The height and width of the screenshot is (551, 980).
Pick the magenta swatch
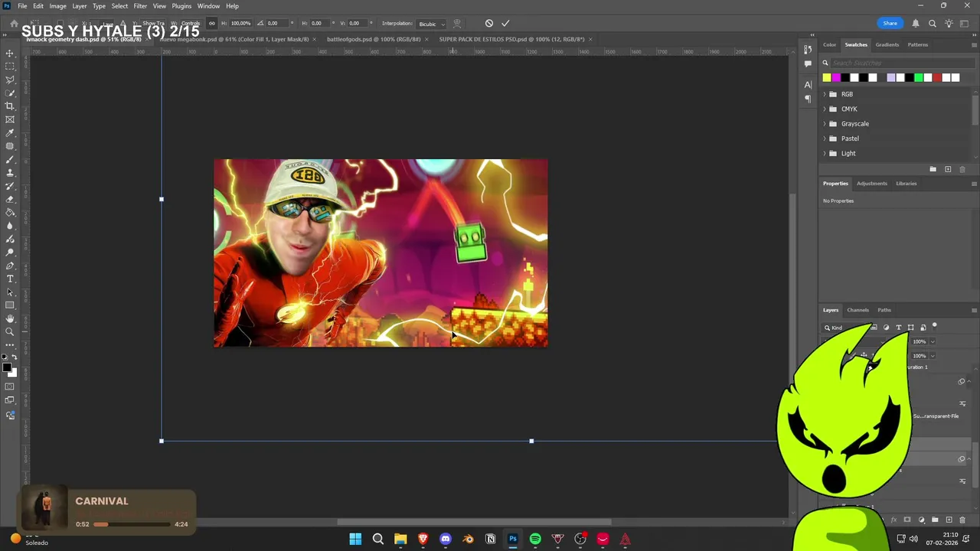836,77
